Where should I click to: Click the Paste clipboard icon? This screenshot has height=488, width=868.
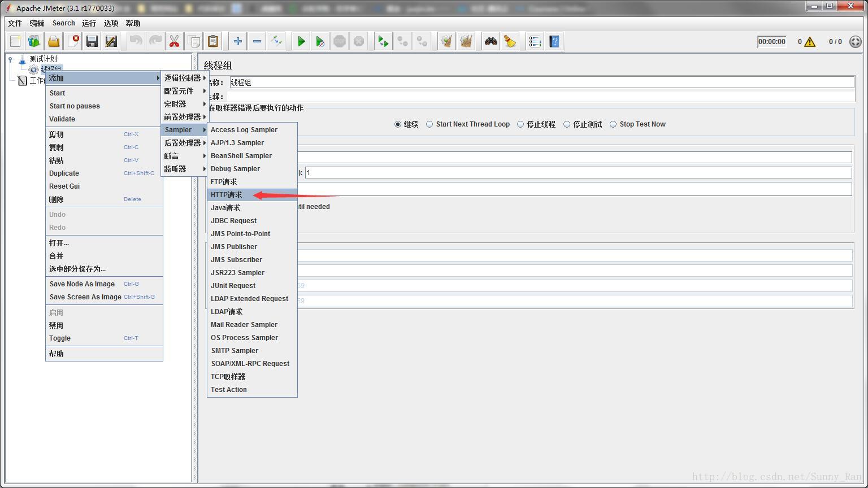tap(212, 41)
